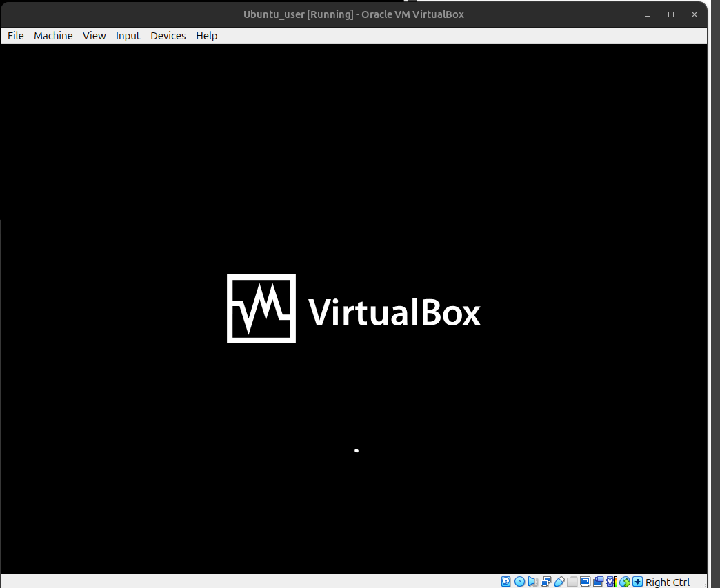Click the audio speaker status icon
The width and height of the screenshot is (720, 588).
pyautogui.click(x=532, y=582)
